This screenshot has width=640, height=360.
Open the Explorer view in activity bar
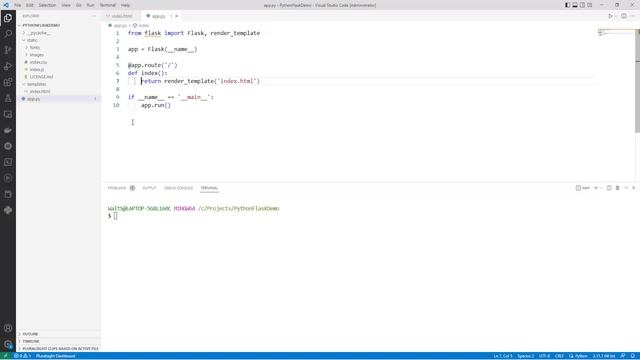point(8,18)
